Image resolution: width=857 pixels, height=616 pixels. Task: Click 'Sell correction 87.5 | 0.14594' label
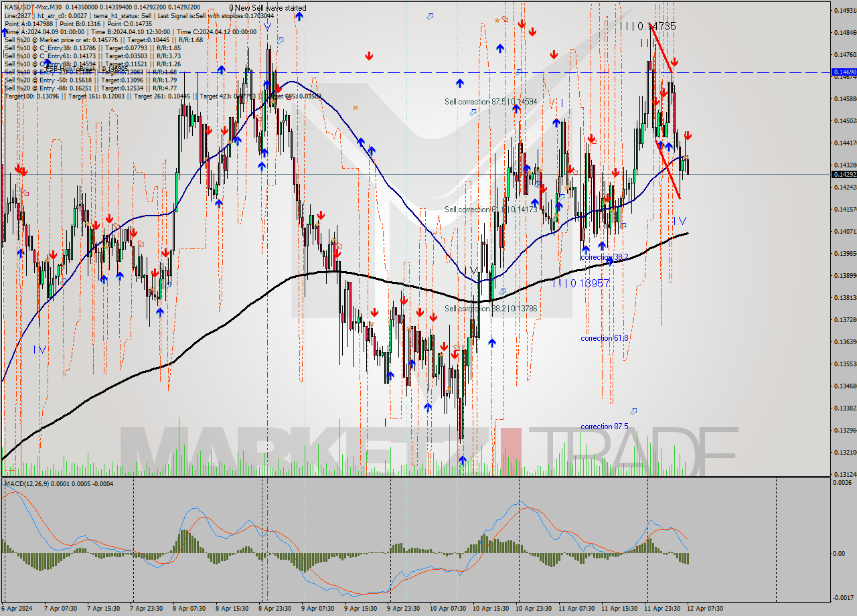[x=491, y=102]
